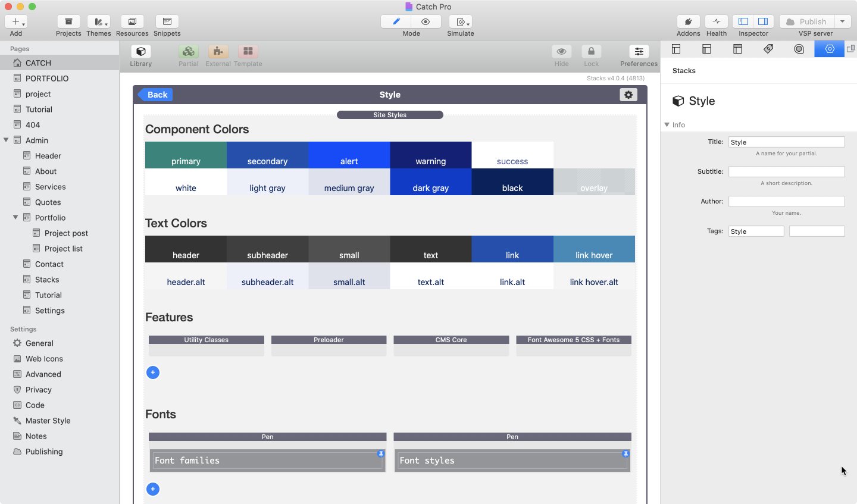Select the primary color swatch
Screen dimensions: 857x504
click(x=186, y=155)
